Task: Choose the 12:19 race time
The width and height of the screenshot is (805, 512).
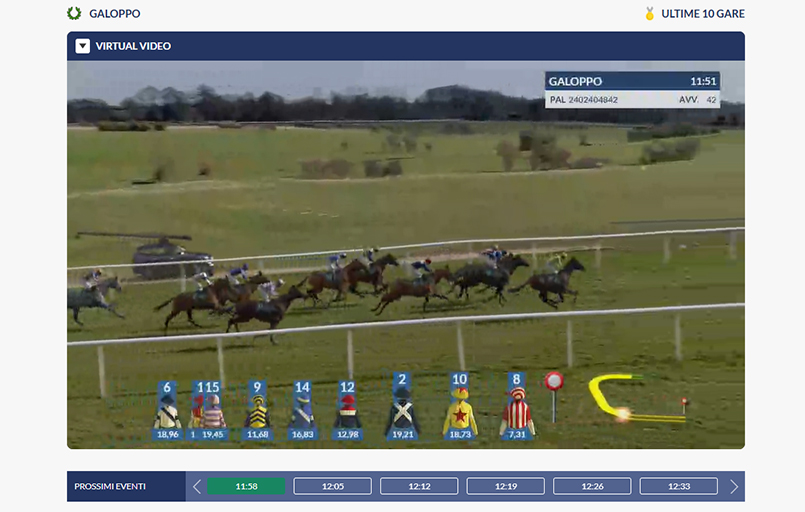Action: [506, 486]
